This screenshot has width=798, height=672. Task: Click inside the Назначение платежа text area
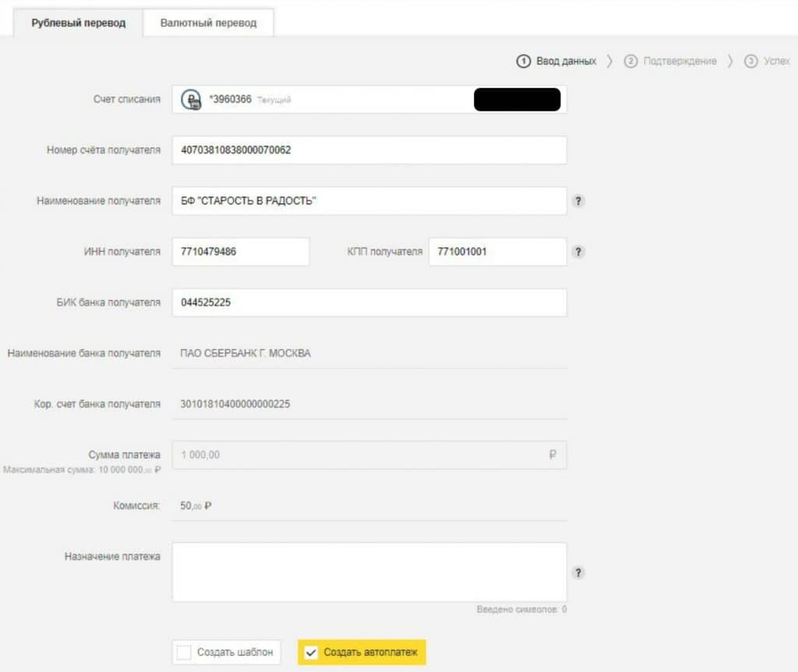369,572
